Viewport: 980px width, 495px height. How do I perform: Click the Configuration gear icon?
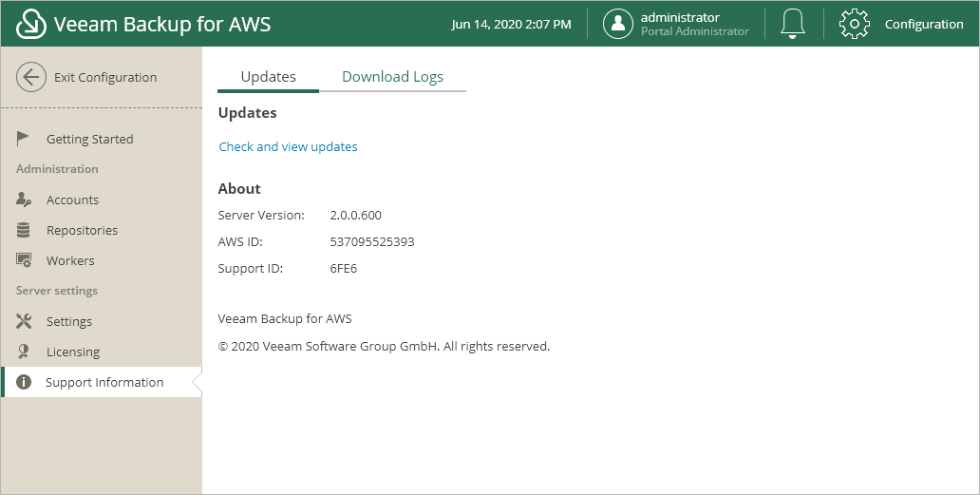click(x=855, y=24)
